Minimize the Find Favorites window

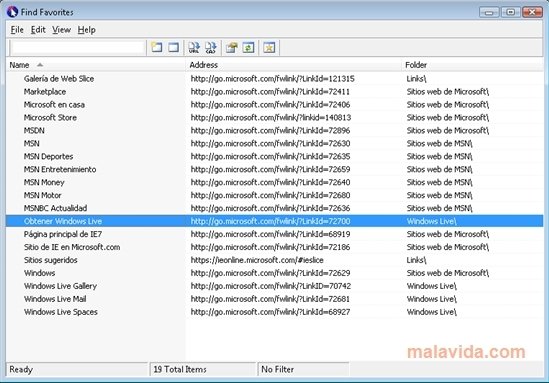click(489, 12)
